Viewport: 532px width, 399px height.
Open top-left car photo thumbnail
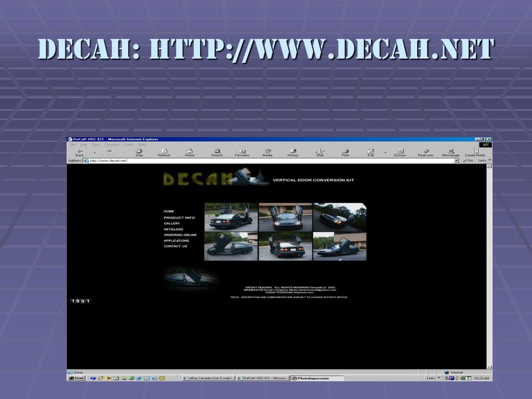tap(231, 217)
